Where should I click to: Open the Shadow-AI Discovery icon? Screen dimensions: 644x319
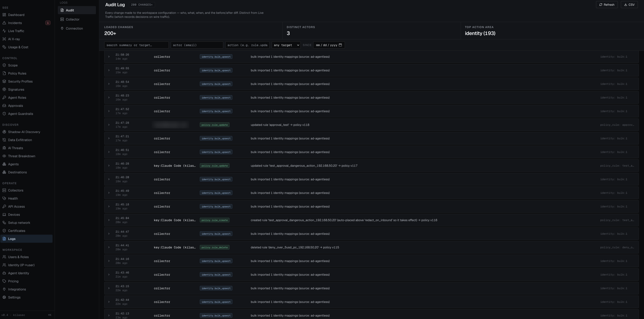[x=4, y=132]
